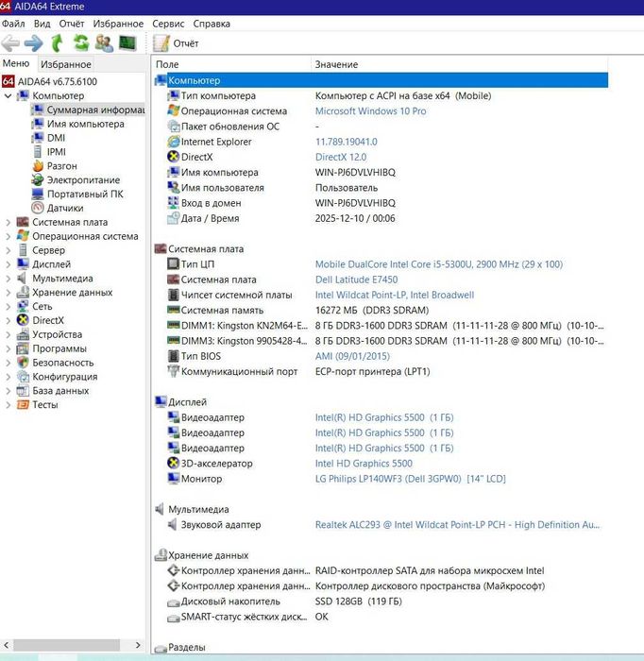
Task: Click the Датчики sensor icon
Action: (x=38, y=208)
